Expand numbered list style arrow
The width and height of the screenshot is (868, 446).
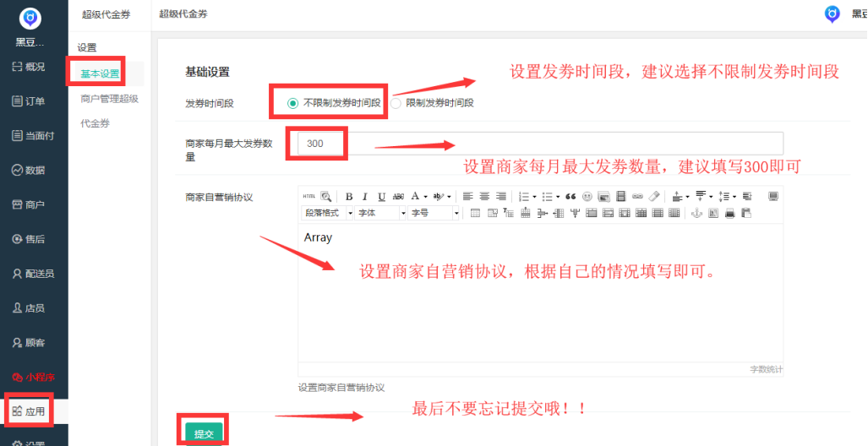[x=535, y=197]
